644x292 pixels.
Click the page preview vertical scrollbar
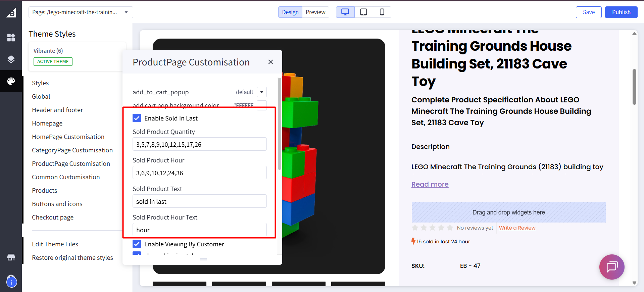[634, 87]
